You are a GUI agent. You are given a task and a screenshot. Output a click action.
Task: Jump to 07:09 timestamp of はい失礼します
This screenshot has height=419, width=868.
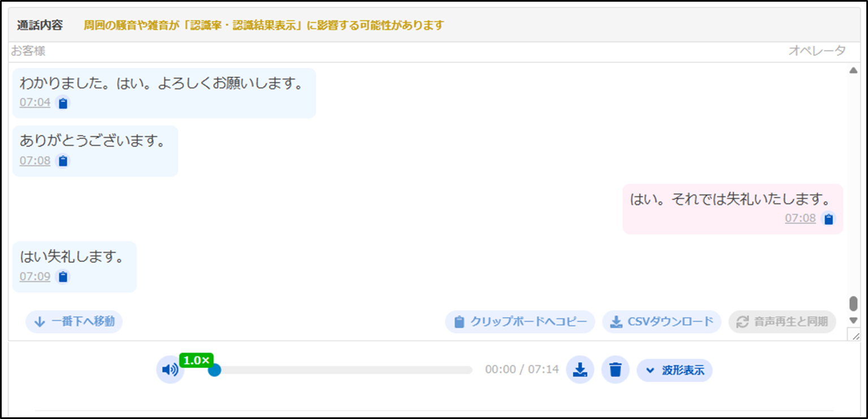tap(35, 277)
